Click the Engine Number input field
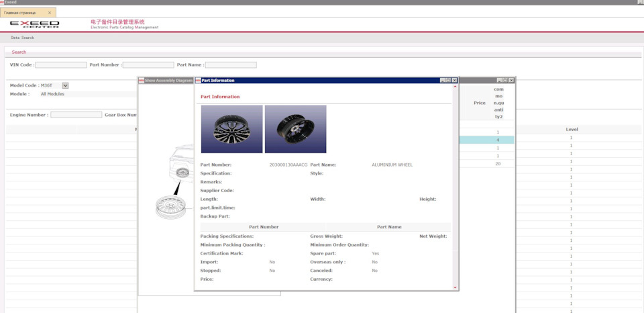This screenshot has width=644, height=313. (x=76, y=115)
